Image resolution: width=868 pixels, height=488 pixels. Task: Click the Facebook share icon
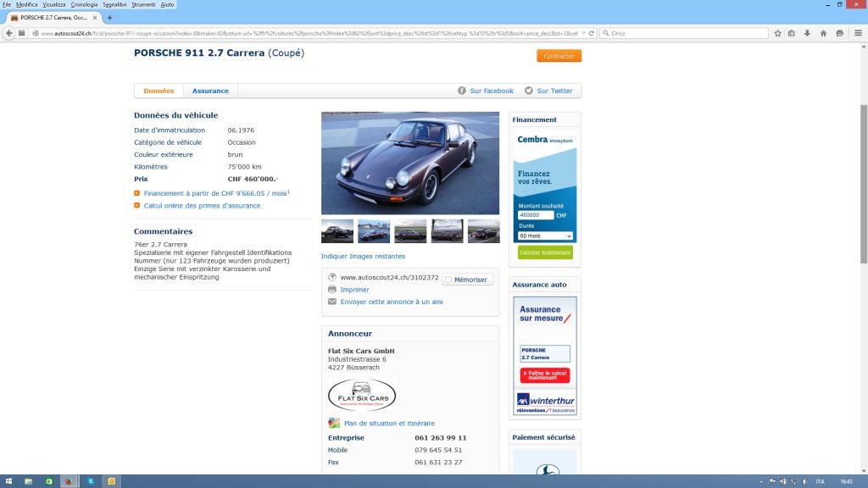pyautogui.click(x=462, y=91)
